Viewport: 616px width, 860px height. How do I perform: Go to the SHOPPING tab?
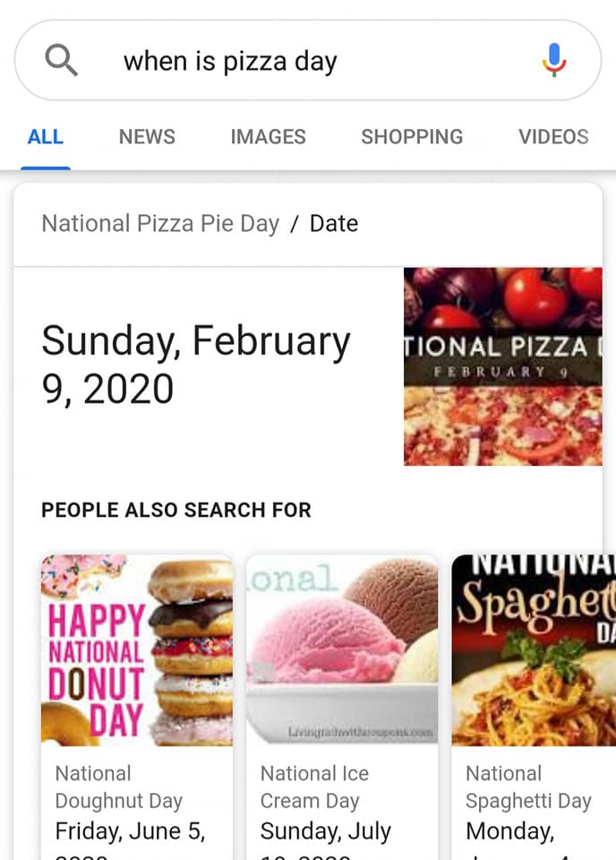[412, 137]
